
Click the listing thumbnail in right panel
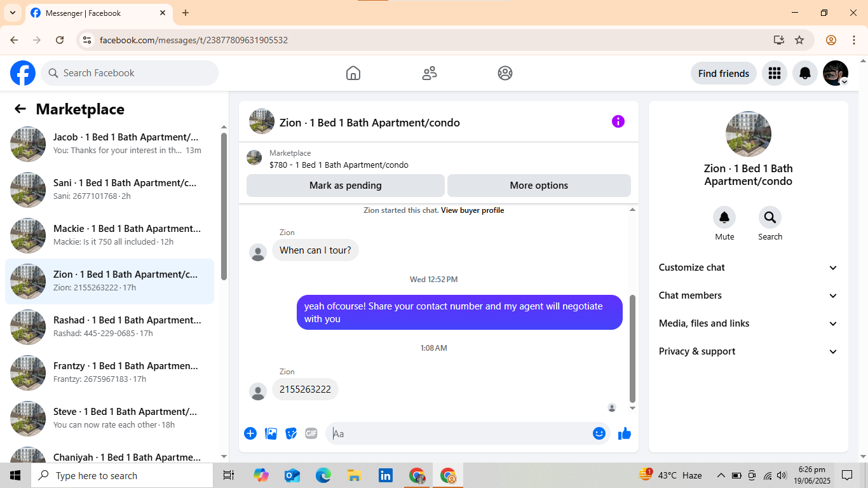(749, 134)
